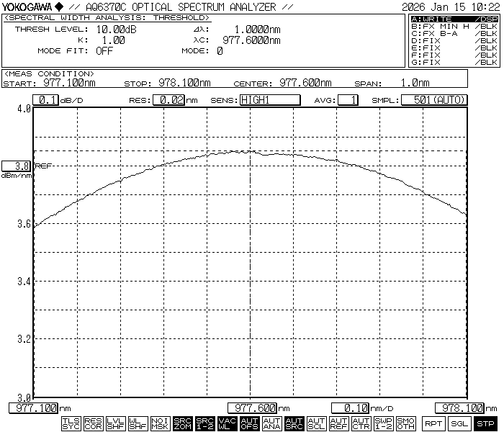Select trace A: WRITE /DSP

tap(454, 19)
